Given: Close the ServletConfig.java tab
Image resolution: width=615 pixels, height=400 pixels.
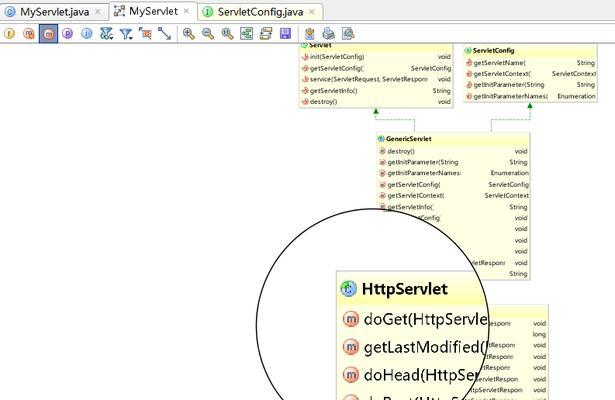Looking at the screenshot, I should click(x=312, y=12).
